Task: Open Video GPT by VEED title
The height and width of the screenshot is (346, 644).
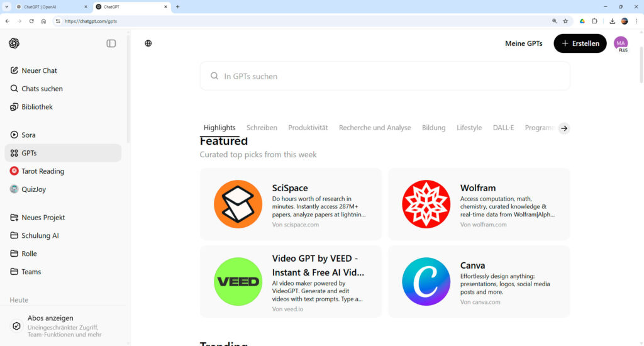Action: tap(318, 265)
